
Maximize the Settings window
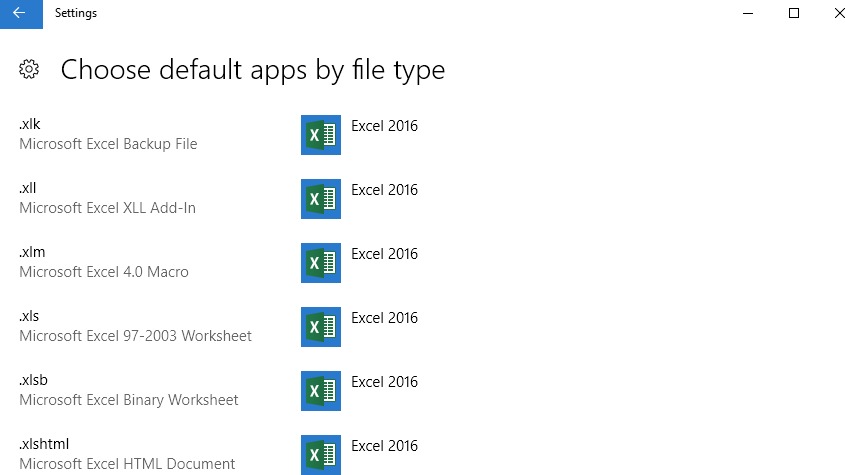tap(794, 13)
